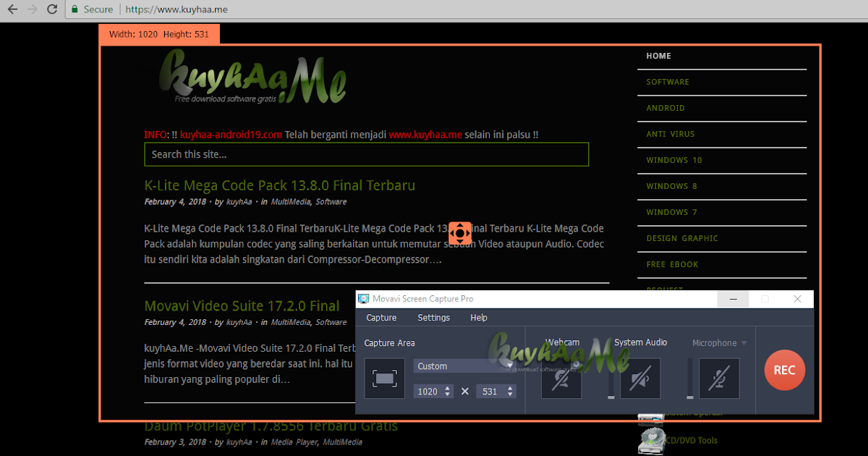The image size is (868, 456).
Task: Click the Movavi select capture area icon
Action: coord(384,379)
